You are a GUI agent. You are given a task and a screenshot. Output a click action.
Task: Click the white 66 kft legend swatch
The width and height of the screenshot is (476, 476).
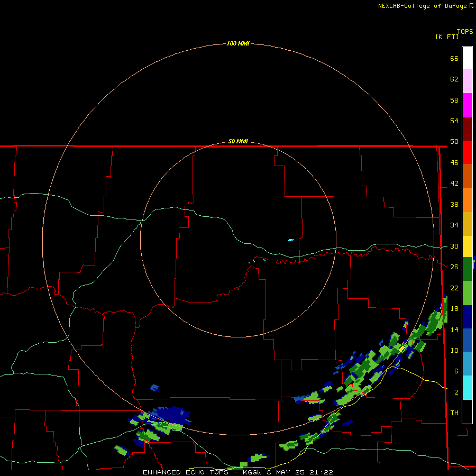(467, 58)
